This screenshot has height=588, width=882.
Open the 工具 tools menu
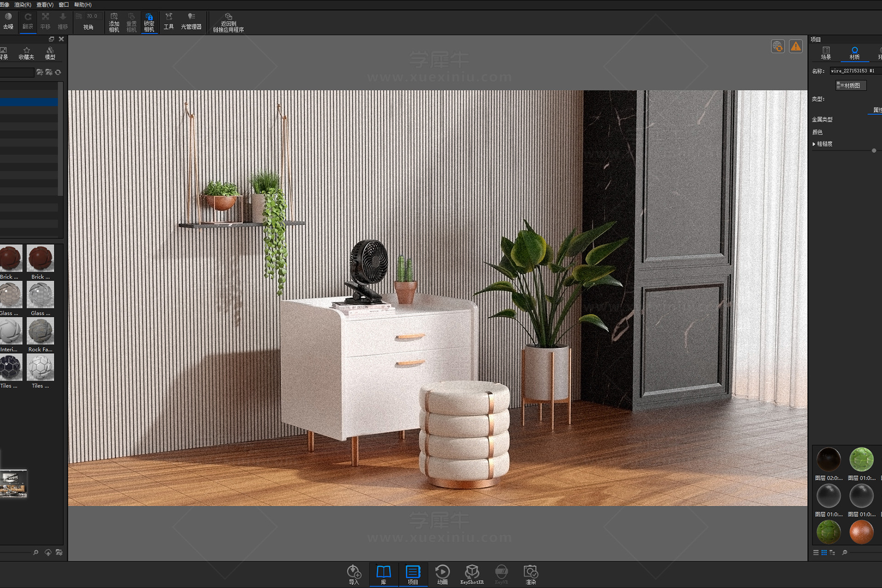coord(169,22)
